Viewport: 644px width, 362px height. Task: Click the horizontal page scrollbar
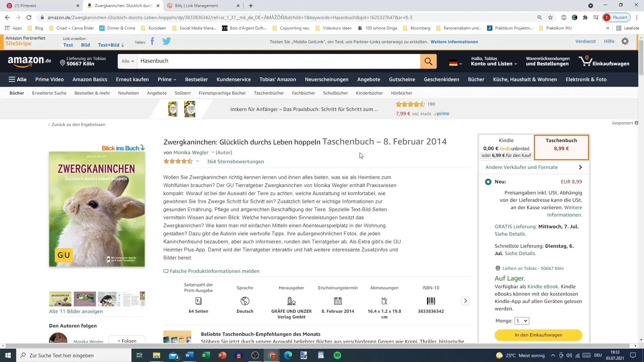318,346
